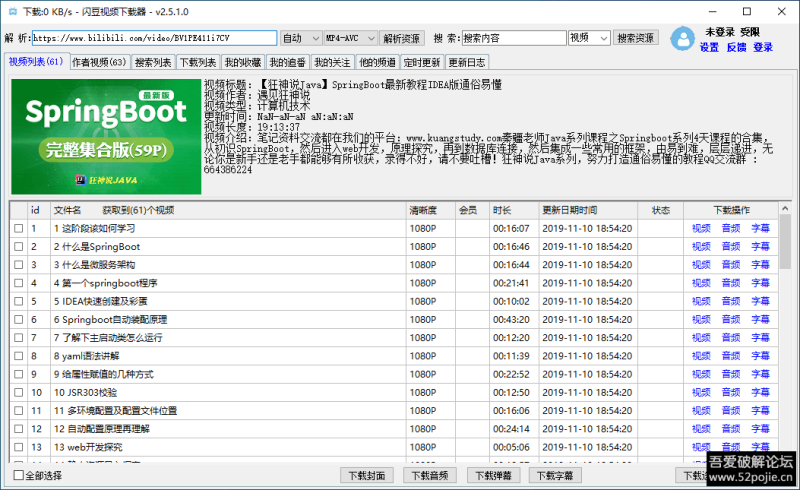This screenshot has height=490, width=800.
Task: Open the 自动 mode dropdown
Action: 301,38
